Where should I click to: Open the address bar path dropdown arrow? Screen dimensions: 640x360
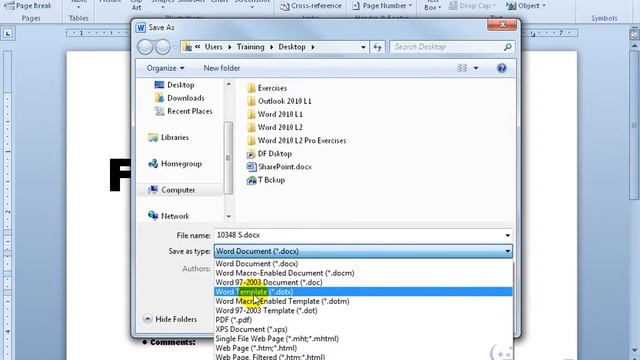point(363,47)
